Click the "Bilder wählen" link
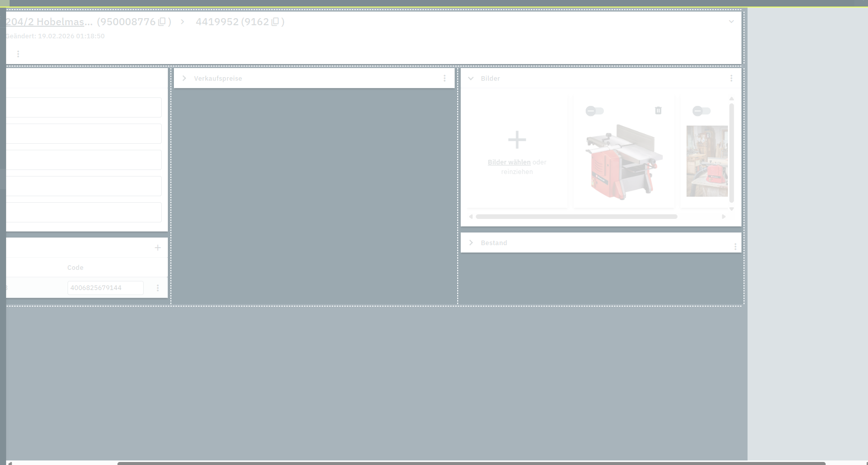The height and width of the screenshot is (465, 868). coord(509,162)
